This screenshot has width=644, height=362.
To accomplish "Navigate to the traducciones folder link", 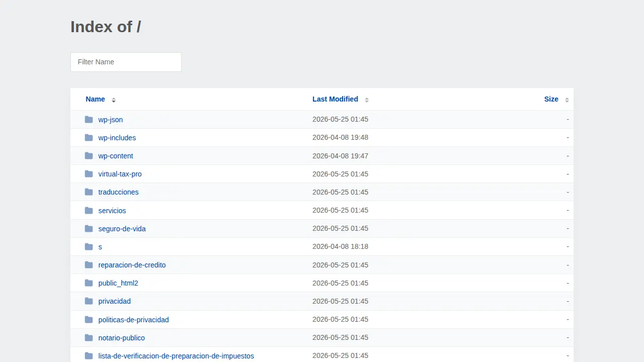I will tap(119, 192).
